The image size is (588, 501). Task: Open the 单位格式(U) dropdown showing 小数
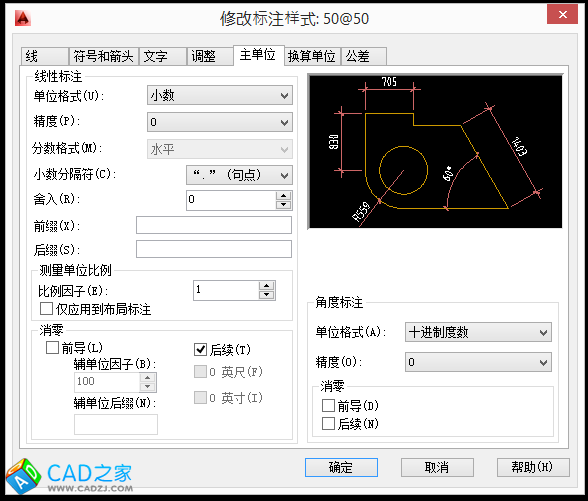pos(220,95)
